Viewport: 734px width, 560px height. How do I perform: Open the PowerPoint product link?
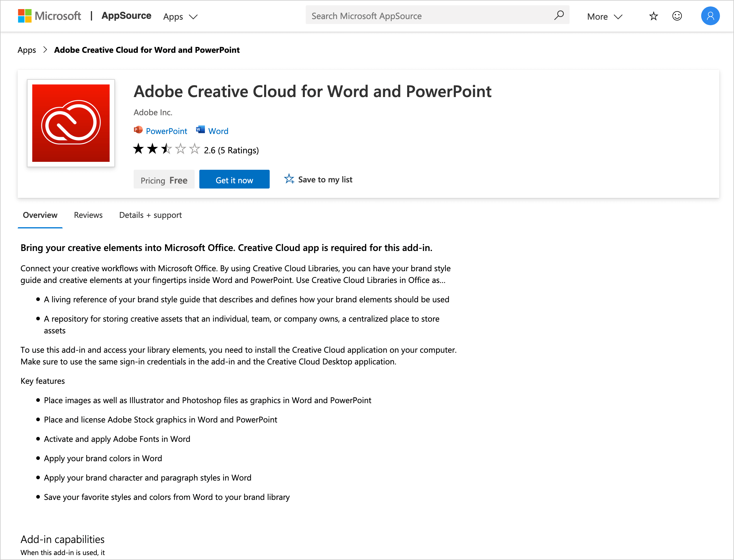(x=166, y=131)
